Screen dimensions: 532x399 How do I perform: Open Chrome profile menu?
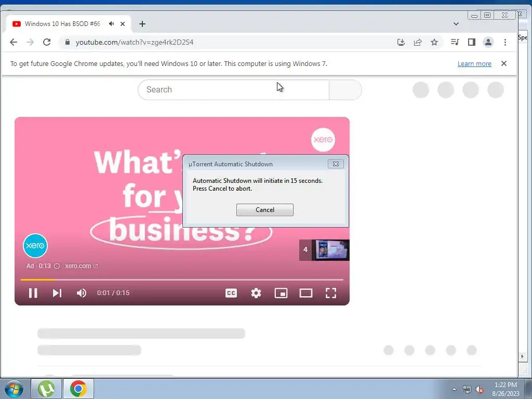click(x=488, y=42)
